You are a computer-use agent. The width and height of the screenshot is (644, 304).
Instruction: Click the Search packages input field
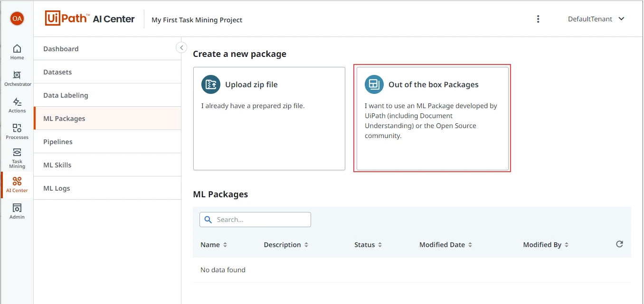click(256, 220)
